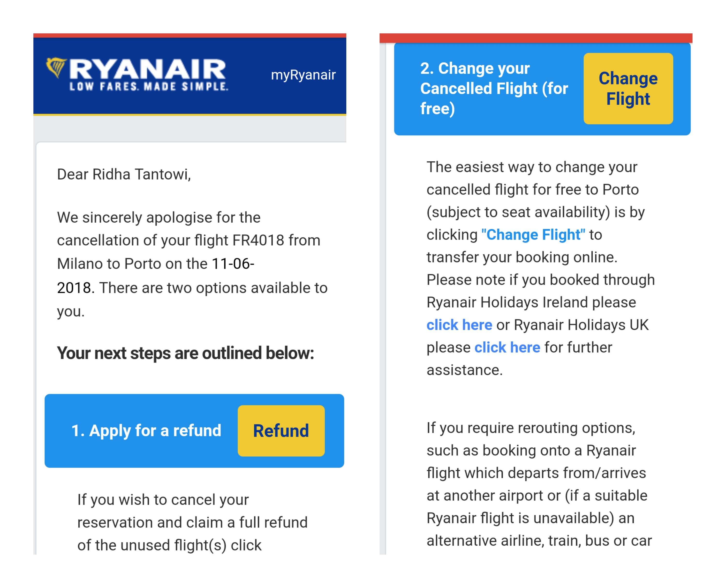Click the "2. Change your Cancelled Flight" heading

coord(494,88)
